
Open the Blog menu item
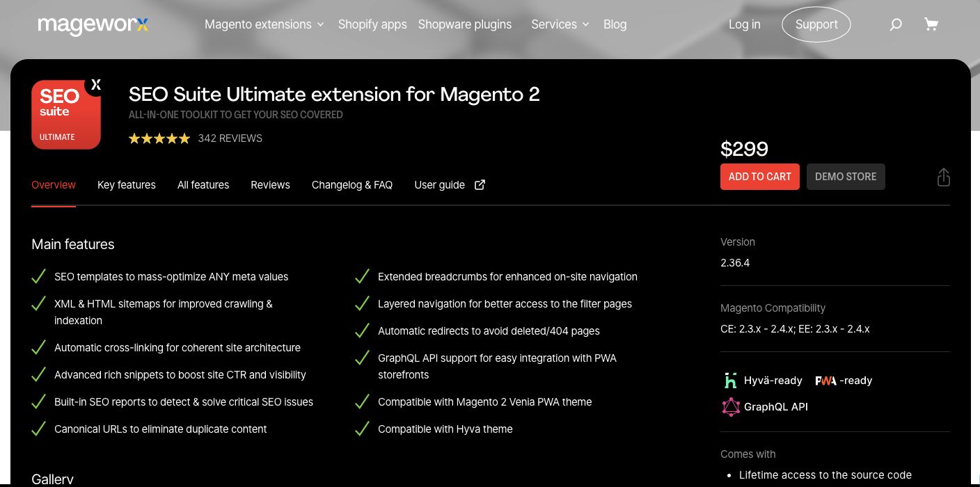point(615,24)
